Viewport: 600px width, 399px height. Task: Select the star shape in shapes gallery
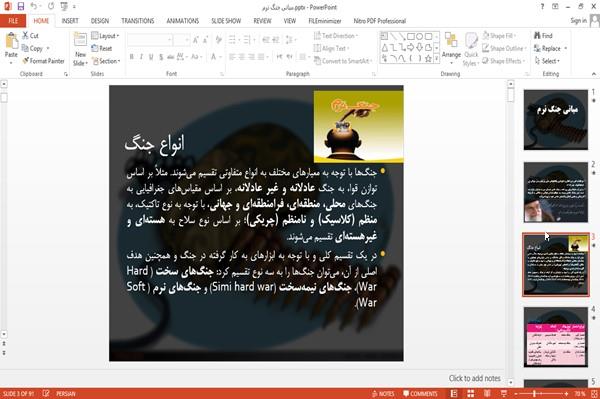point(428,59)
